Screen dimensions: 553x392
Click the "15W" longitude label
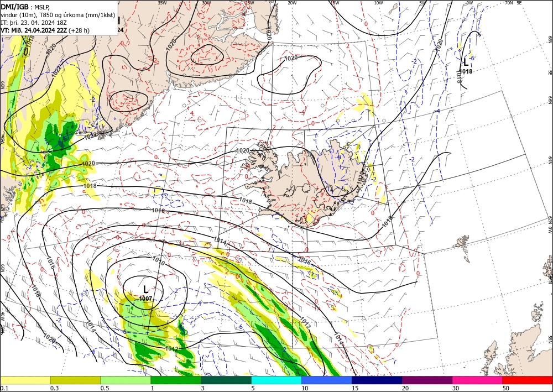(335, 3)
